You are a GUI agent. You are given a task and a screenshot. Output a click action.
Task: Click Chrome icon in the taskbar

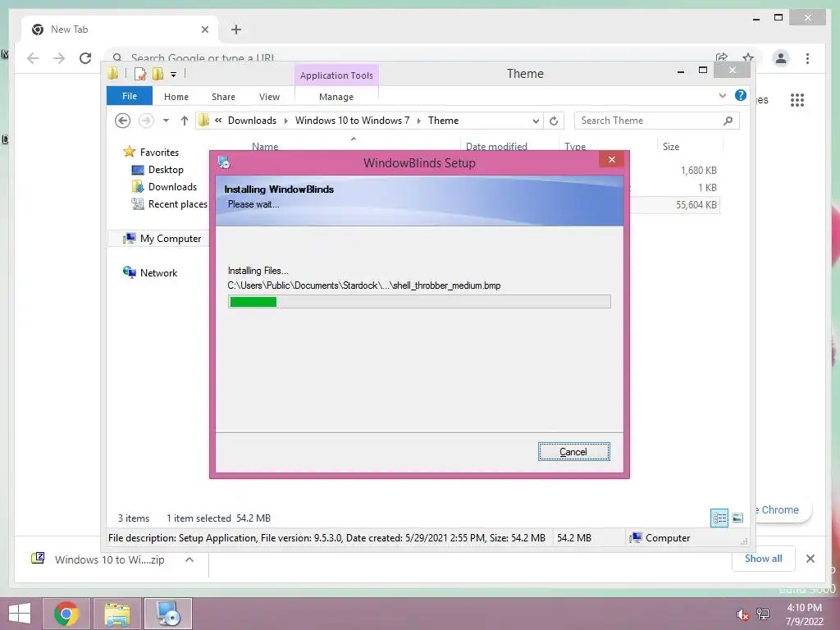coord(66,614)
